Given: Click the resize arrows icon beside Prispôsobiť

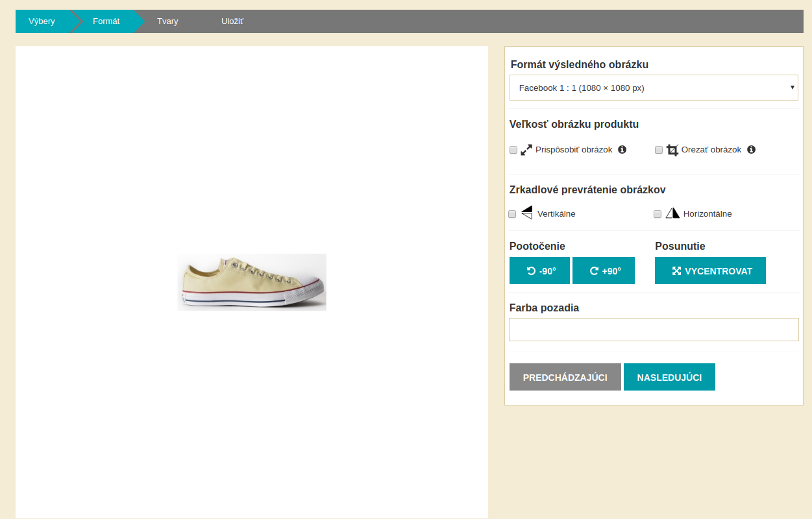Looking at the screenshot, I should click(526, 150).
